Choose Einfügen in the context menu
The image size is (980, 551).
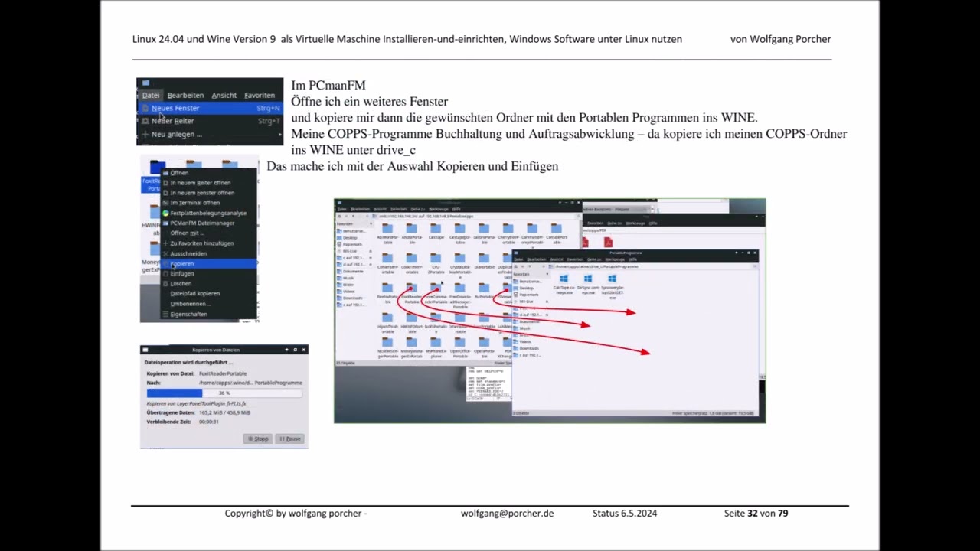click(208, 273)
